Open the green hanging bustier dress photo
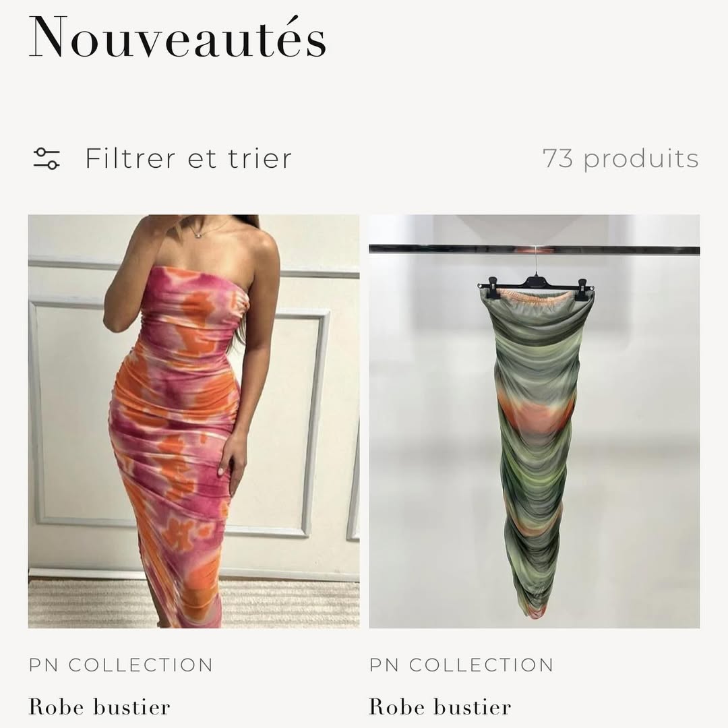 click(x=535, y=421)
